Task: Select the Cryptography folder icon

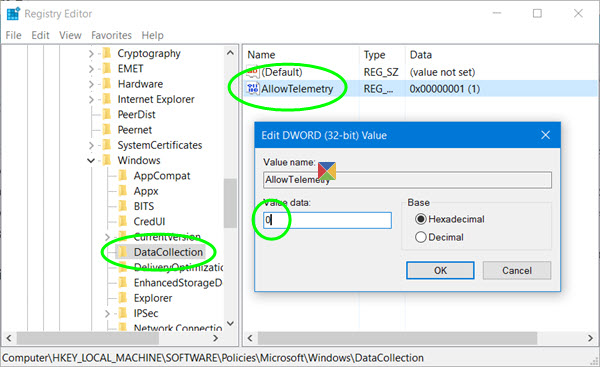Action: 108,53
